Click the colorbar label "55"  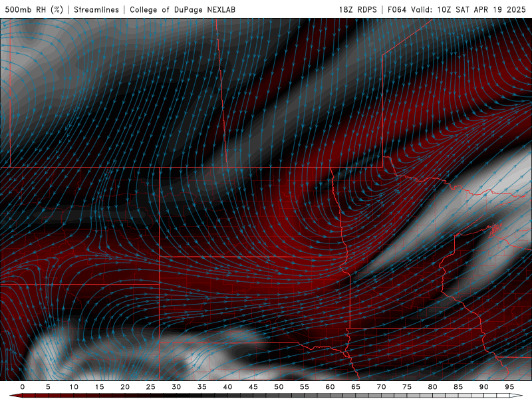tap(305, 387)
